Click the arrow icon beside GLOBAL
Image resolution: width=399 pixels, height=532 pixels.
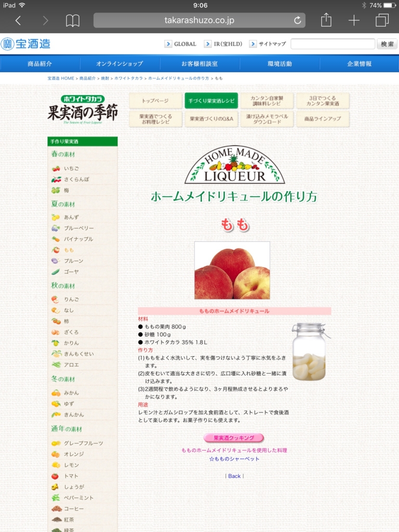168,44
